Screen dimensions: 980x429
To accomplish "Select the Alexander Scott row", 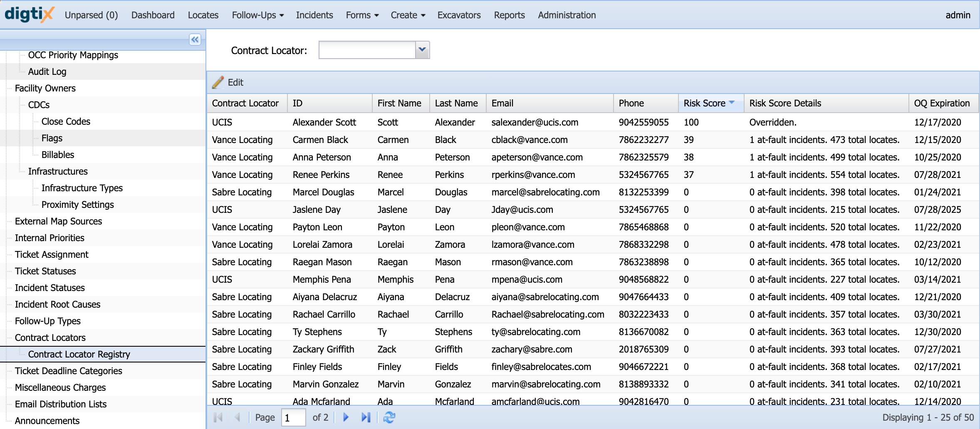I will point(592,122).
